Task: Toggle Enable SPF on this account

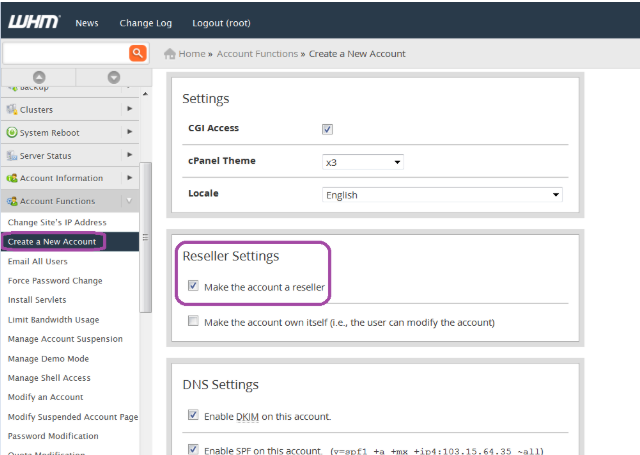Action: click(193, 449)
